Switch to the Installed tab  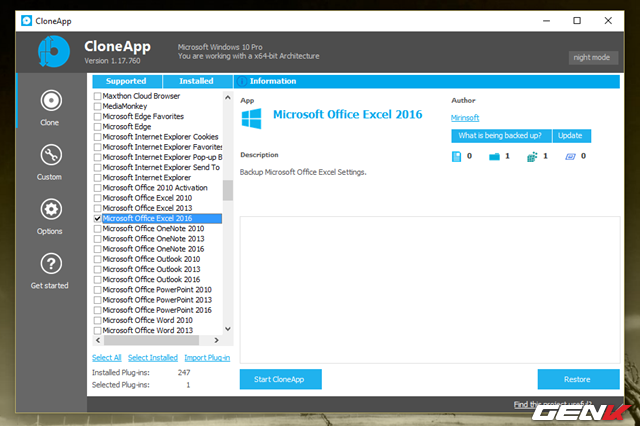tap(197, 81)
